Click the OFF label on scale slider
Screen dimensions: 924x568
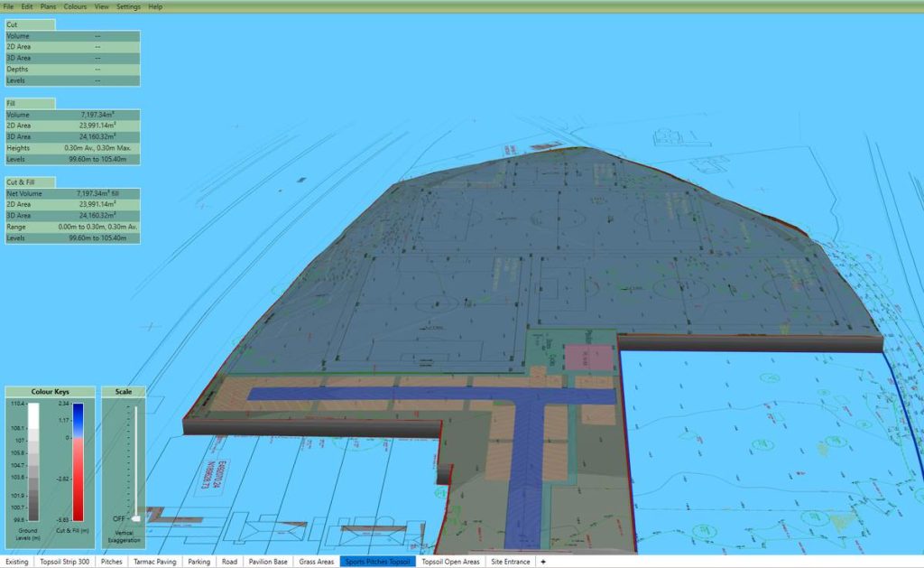[x=119, y=518]
